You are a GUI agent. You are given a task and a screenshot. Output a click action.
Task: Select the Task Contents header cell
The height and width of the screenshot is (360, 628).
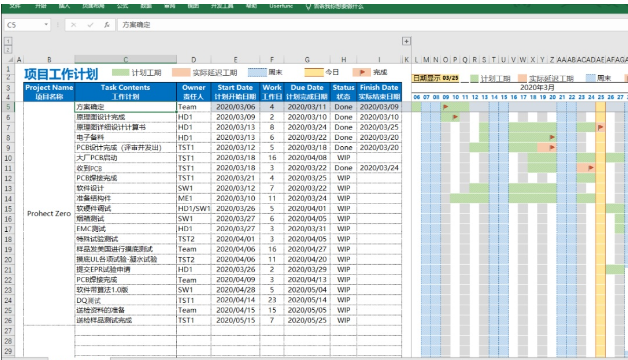point(125,92)
